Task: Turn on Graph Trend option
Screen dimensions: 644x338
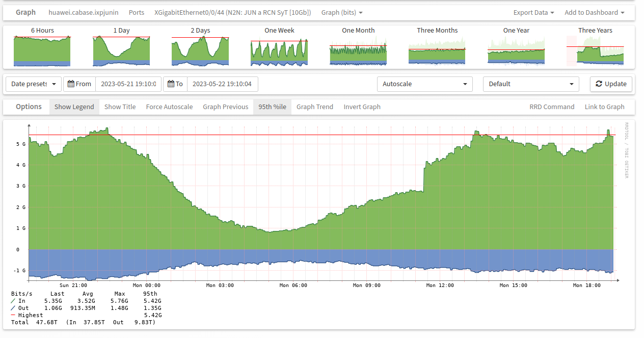Action: tap(315, 107)
